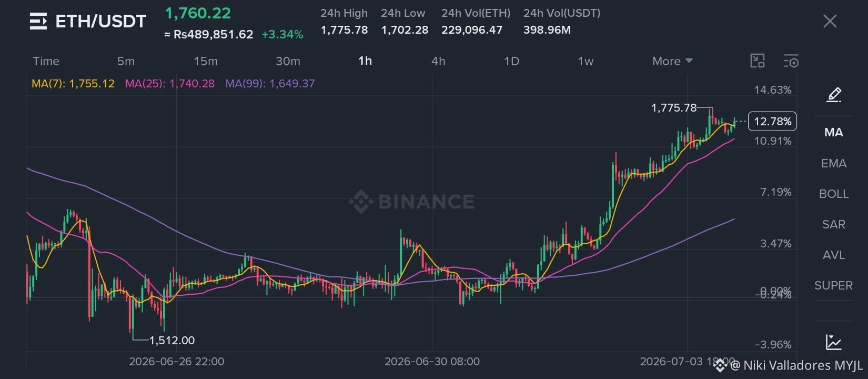The height and width of the screenshot is (379, 868).
Task: Click the 2026-06-26 22:00 time label
Action: pyautogui.click(x=177, y=362)
